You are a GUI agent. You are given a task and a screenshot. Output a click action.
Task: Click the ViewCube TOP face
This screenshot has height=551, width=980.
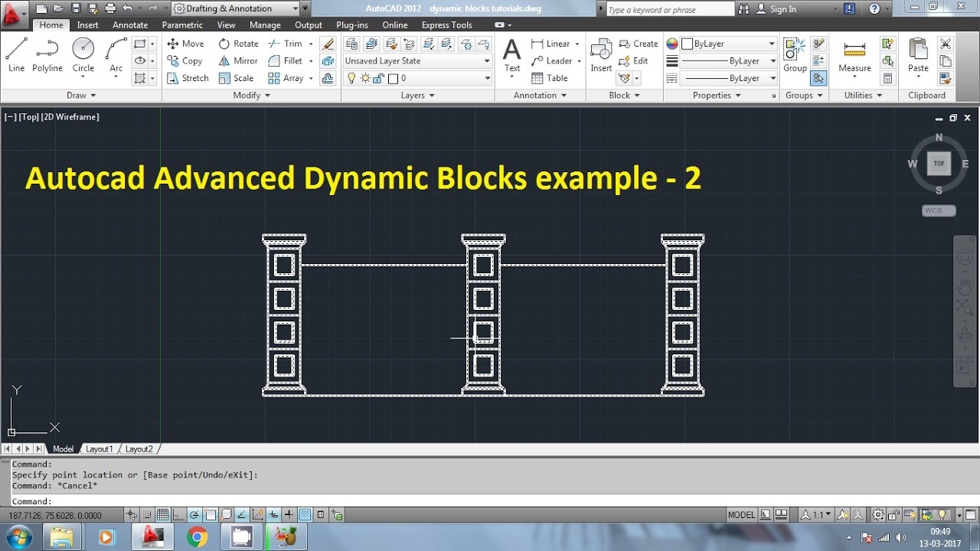coord(939,163)
